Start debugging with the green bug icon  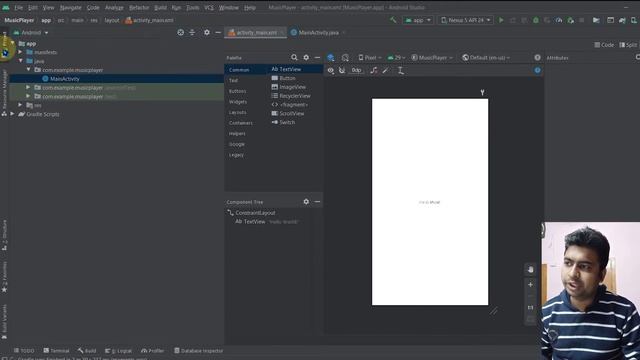536,20
